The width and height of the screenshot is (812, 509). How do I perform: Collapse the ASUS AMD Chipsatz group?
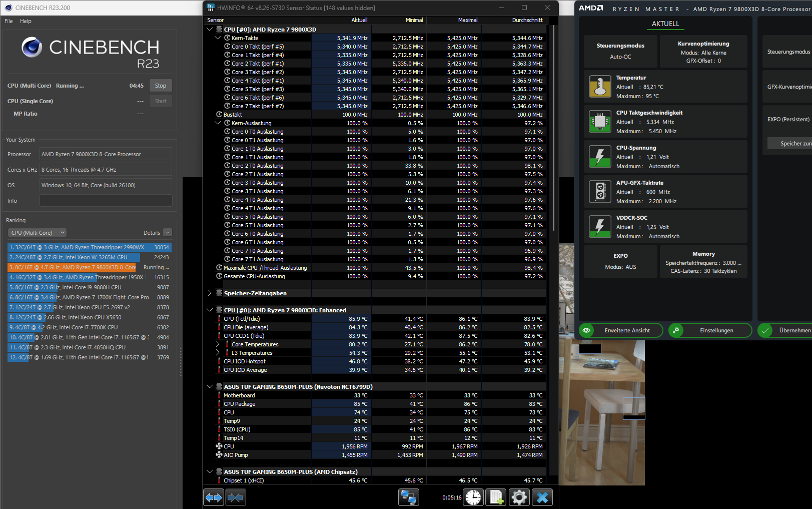point(210,472)
